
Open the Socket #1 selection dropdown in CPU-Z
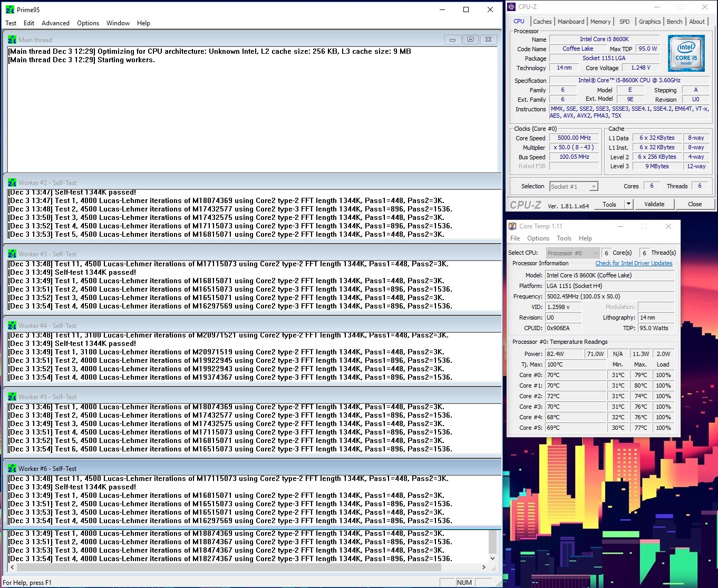pos(574,186)
